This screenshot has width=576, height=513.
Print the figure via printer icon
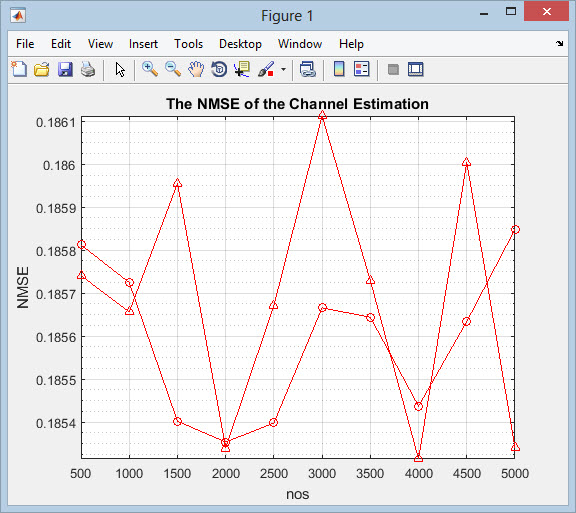coord(88,69)
